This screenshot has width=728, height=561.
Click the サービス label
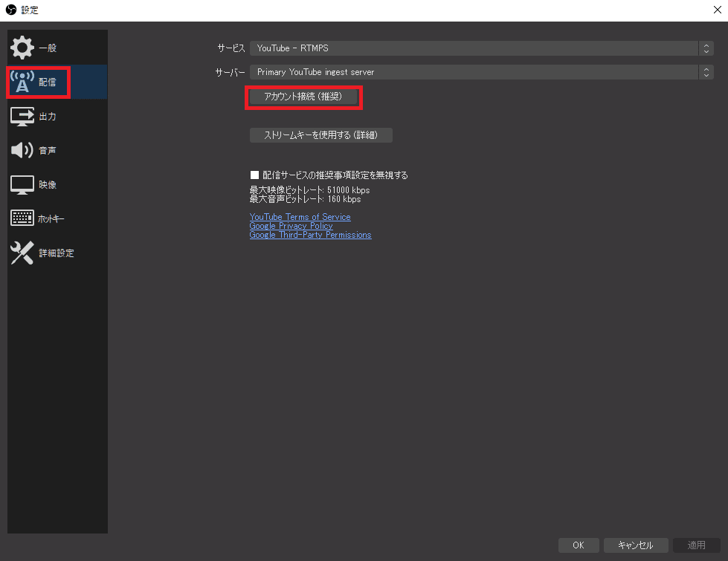(x=231, y=48)
